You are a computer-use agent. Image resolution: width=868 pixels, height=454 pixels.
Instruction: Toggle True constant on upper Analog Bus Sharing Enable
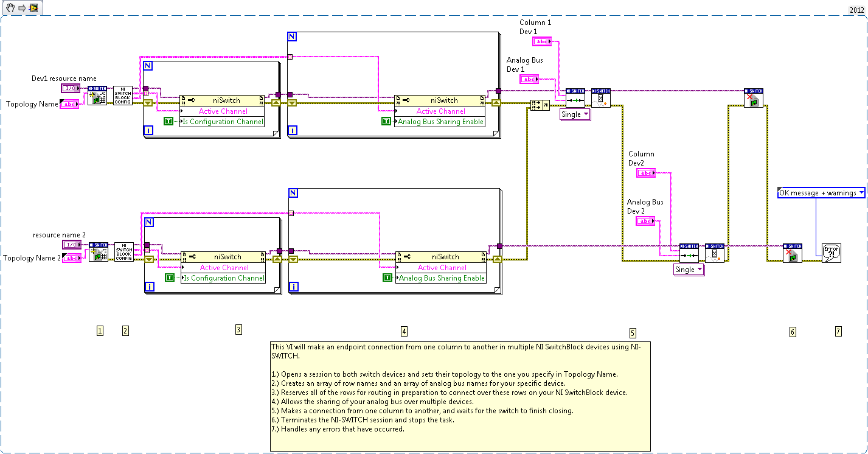click(386, 122)
